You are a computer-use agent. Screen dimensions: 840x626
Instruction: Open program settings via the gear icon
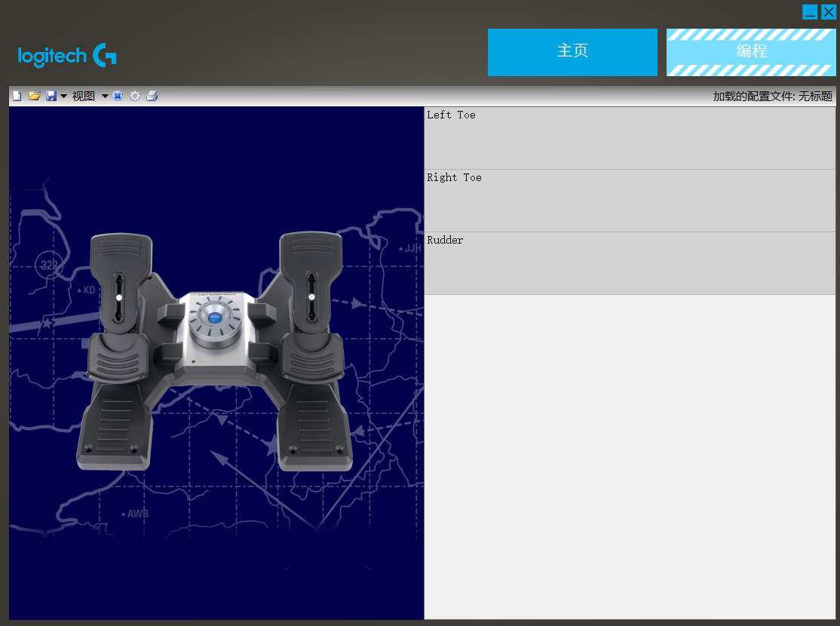[x=135, y=96]
